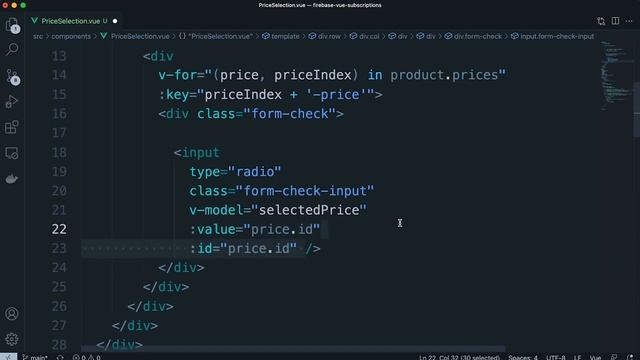Click the v-for attribute on line 14
Image resolution: width=640 pixels, height=360 pixels.
pyautogui.click(x=178, y=75)
